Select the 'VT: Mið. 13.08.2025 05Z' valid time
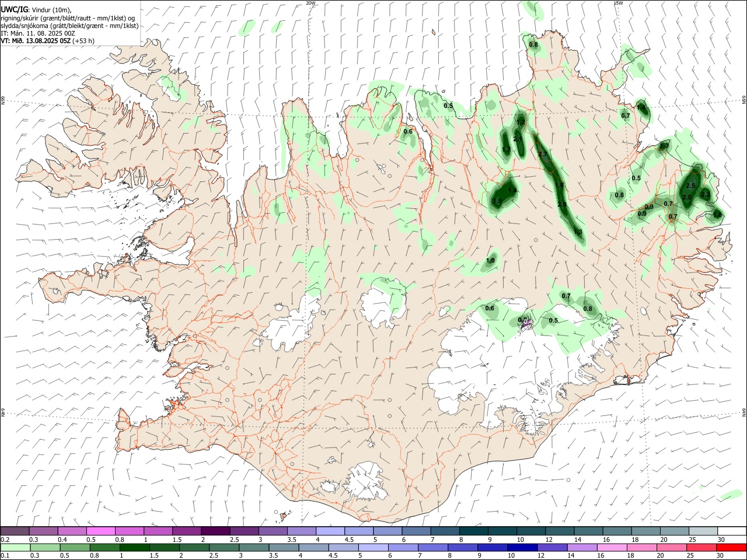The width and height of the screenshot is (747, 560). click(36, 41)
